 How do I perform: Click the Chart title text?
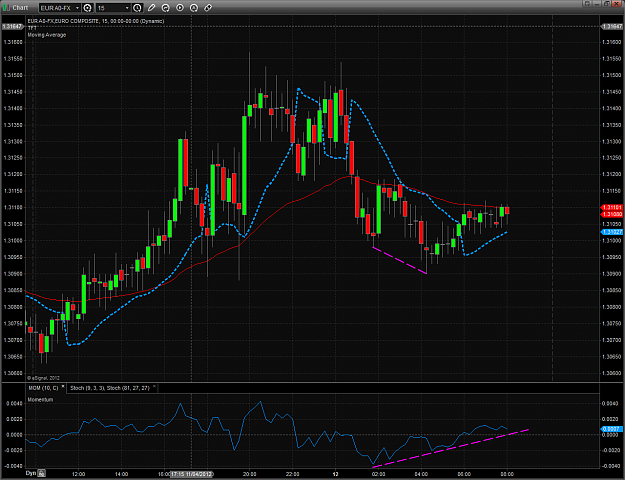(x=20, y=8)
